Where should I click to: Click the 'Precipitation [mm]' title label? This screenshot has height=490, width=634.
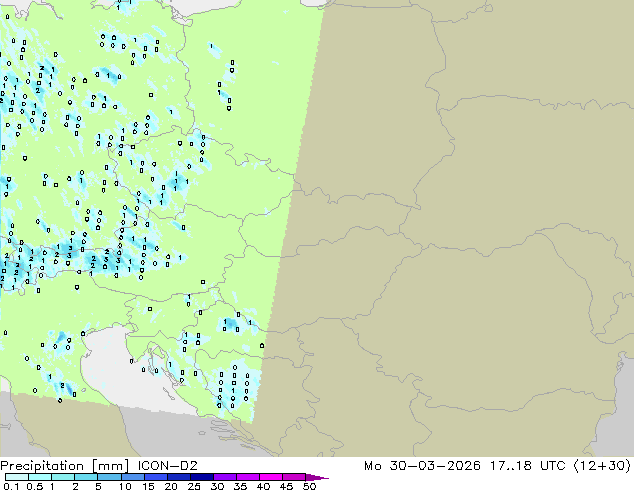pos(65,466)
